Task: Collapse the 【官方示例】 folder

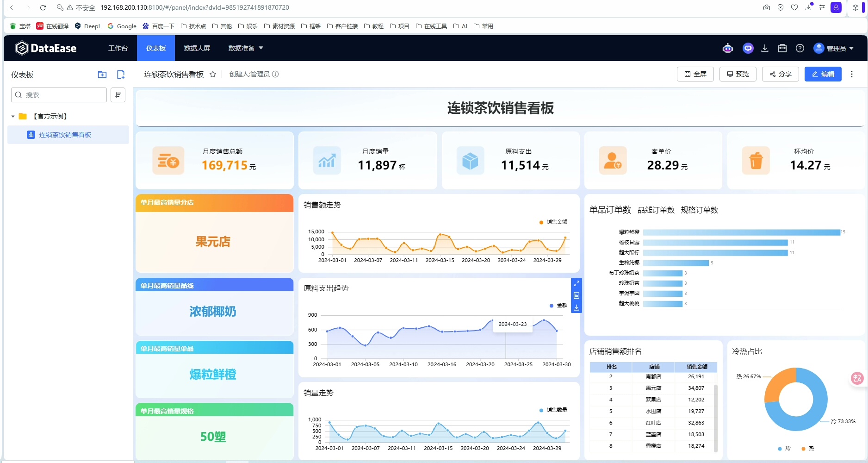Action: [13, 116]
